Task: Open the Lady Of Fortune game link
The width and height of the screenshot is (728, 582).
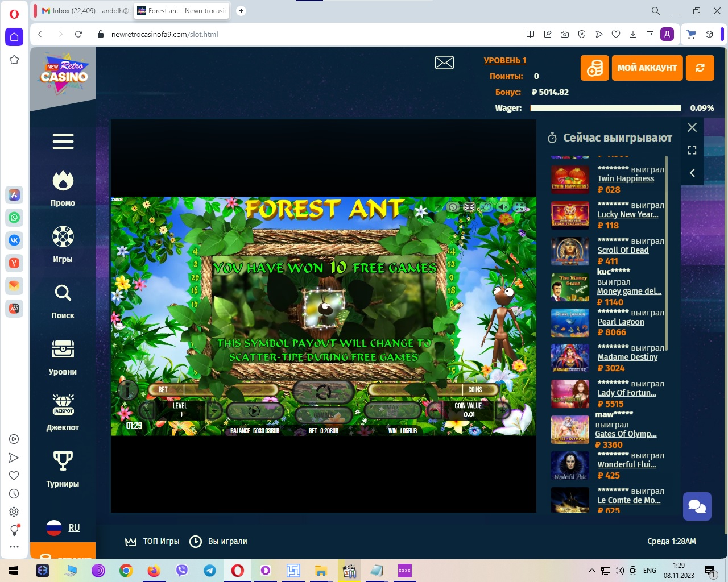Action: [627, 393]
